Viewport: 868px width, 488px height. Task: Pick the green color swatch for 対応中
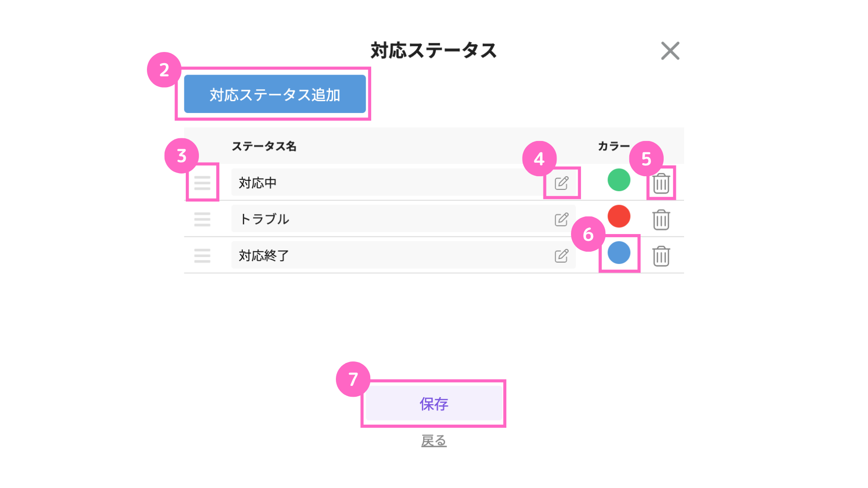(619, 180)
